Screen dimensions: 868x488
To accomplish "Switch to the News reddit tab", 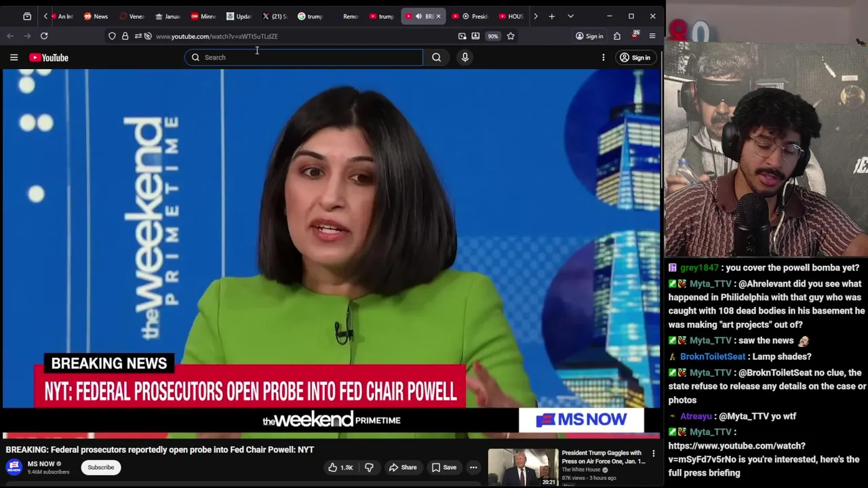I will click(95, 16).
